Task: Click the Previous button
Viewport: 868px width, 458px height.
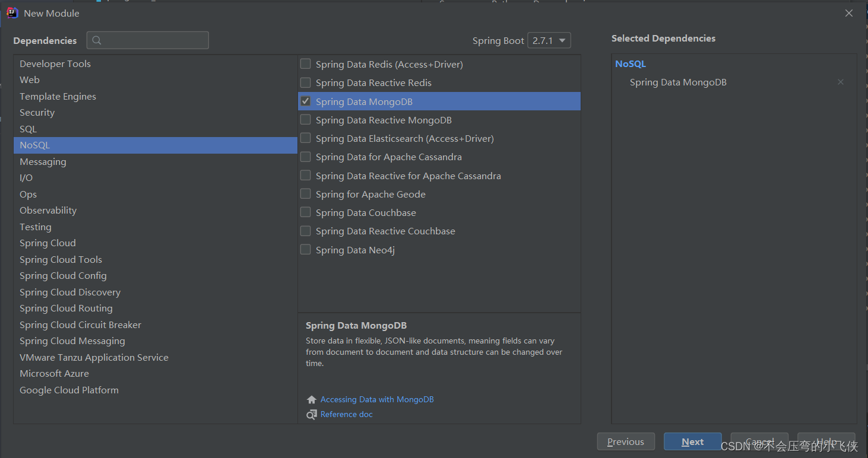Action: point(626,441)
